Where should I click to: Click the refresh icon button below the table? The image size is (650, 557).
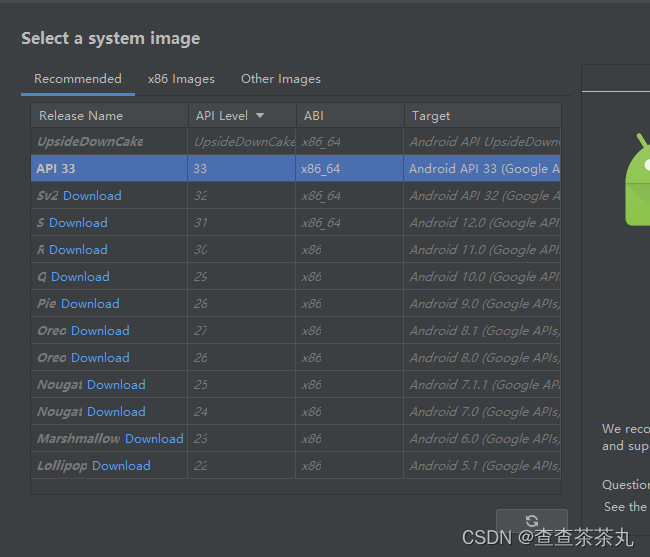(532, 520)
